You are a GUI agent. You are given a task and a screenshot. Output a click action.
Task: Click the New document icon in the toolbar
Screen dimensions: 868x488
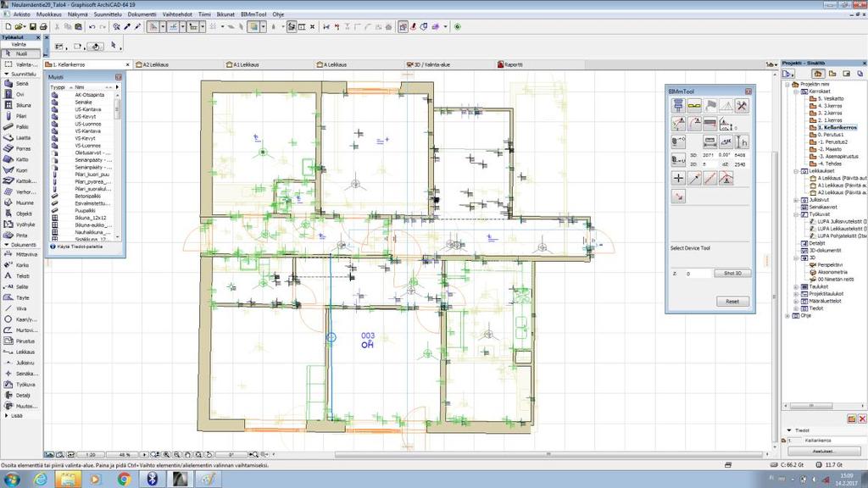[8, 26]
